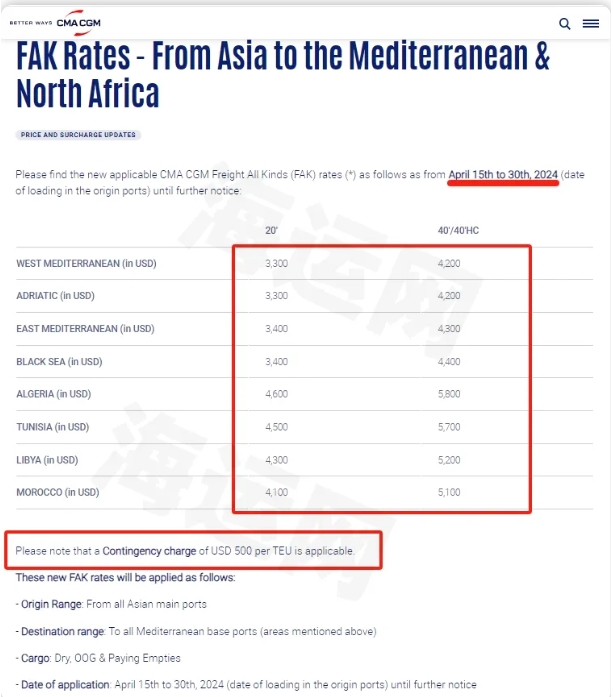Open the Contingency charge link
Image resolution: width=613 pixels, height=697 pixels.
pos(149,551)
